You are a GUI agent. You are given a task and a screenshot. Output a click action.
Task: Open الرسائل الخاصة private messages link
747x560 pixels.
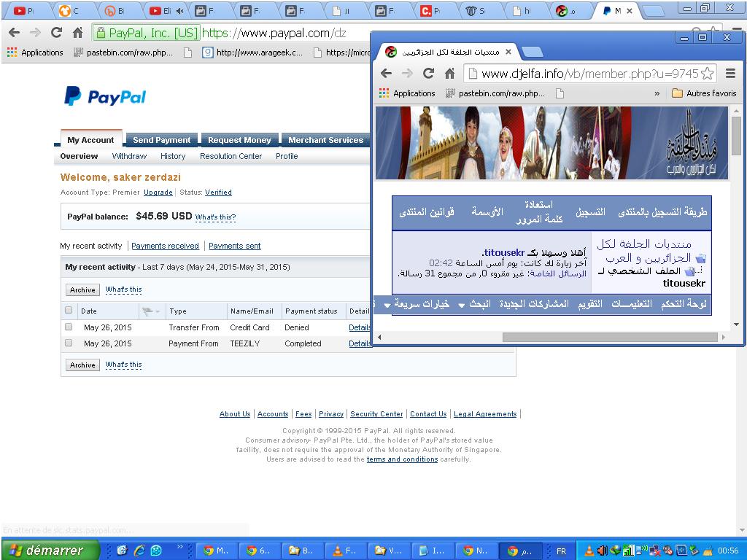pyautogui.click(x=558, y=274)
